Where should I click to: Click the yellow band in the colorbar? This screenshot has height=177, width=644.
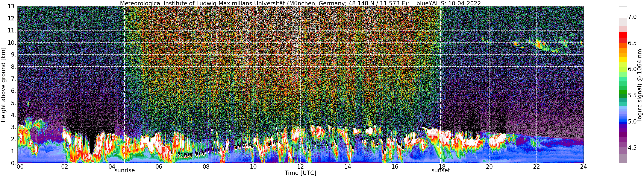pos(623,60)
